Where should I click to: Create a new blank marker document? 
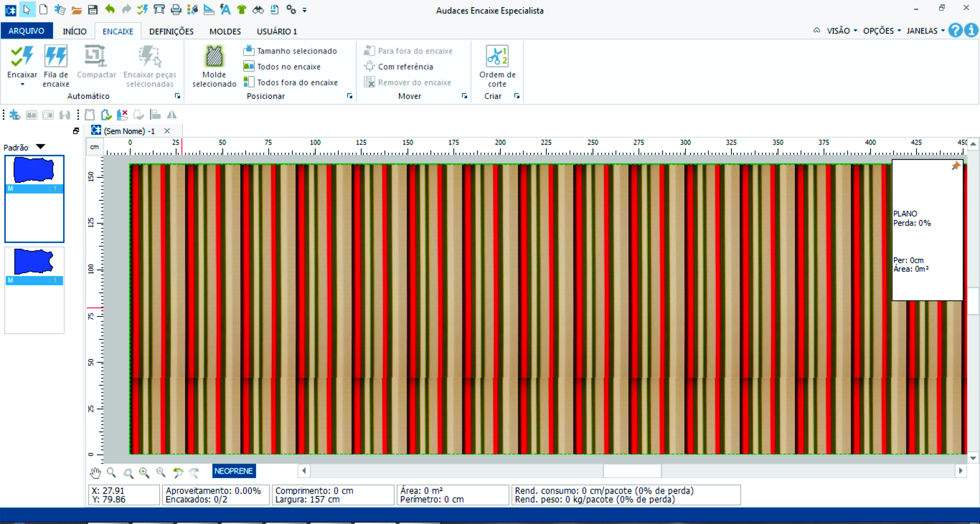(43, 9)
